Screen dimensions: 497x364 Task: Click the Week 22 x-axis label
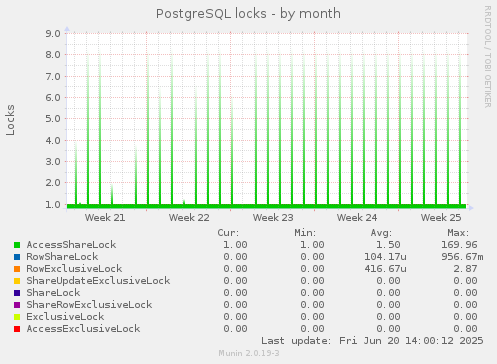(x=189, y=218)
